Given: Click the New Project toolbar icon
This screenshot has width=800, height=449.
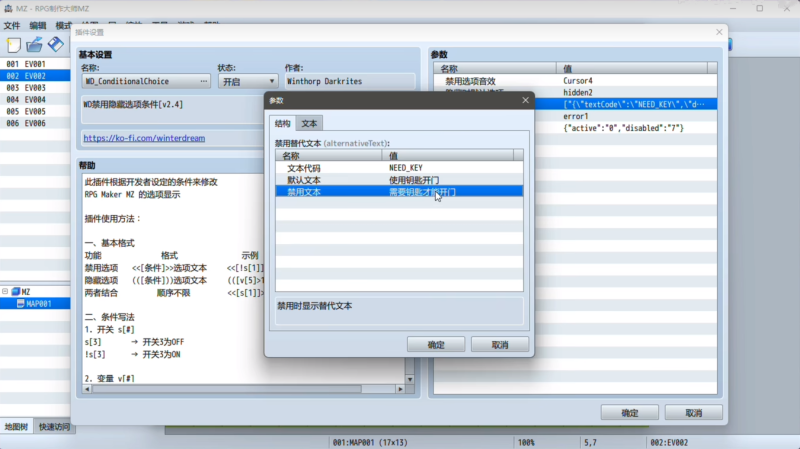Looking at the screenshot, I should 14,45.
